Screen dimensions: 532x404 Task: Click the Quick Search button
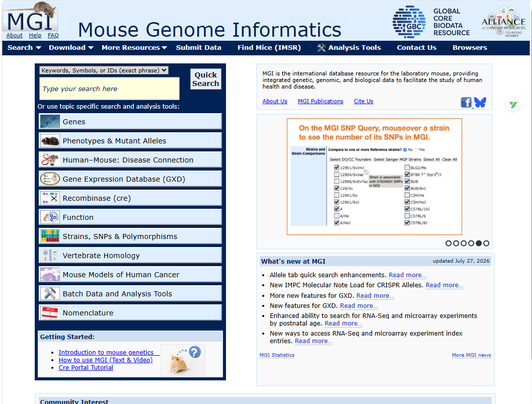[206, 79]
